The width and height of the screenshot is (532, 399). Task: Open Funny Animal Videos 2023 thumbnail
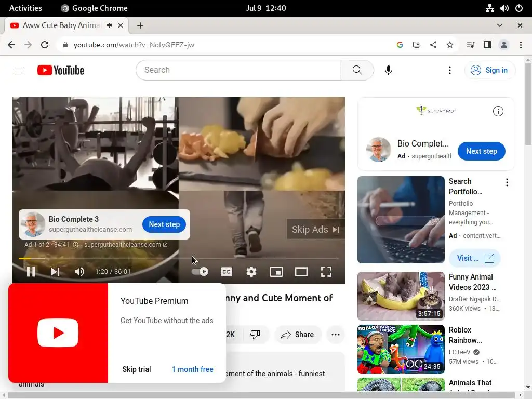(401, 296)
